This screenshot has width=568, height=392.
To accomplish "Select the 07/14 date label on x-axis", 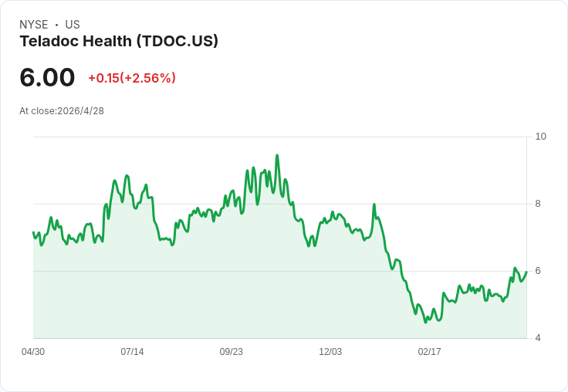I will click(x=132, y=351).
